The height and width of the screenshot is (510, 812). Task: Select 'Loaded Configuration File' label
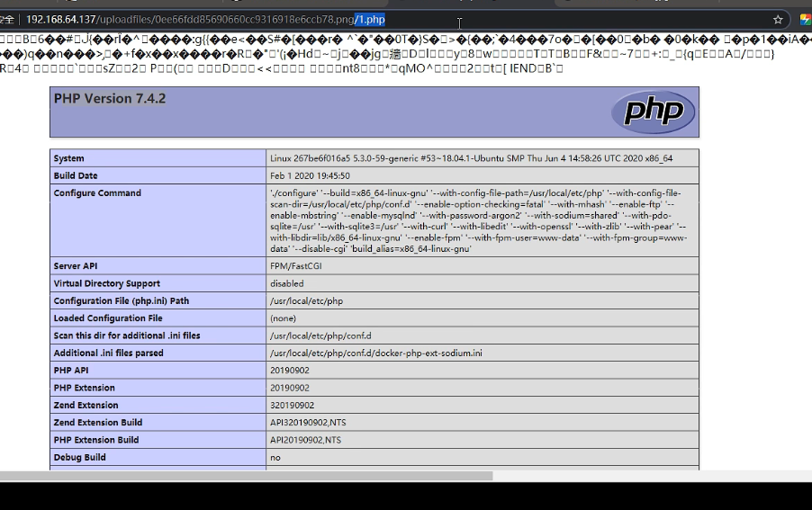point(108,318)
